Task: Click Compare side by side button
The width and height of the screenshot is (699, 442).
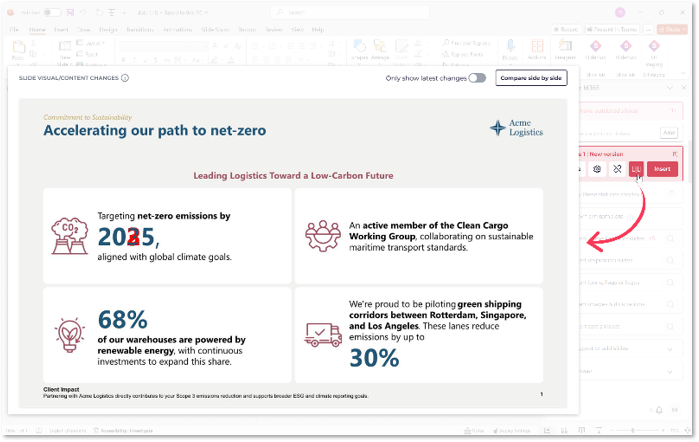Action: 531,78
